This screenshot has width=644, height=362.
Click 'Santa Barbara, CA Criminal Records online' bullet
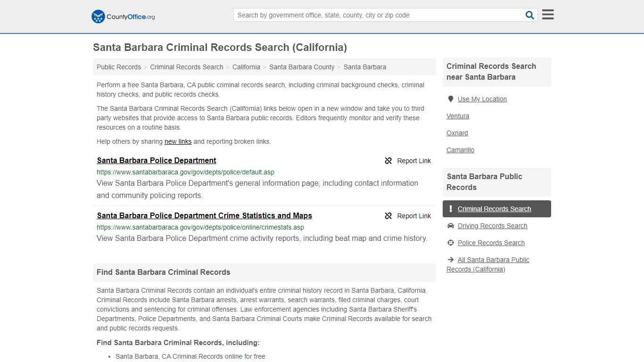pyautogui.click(x=190, y=356)
